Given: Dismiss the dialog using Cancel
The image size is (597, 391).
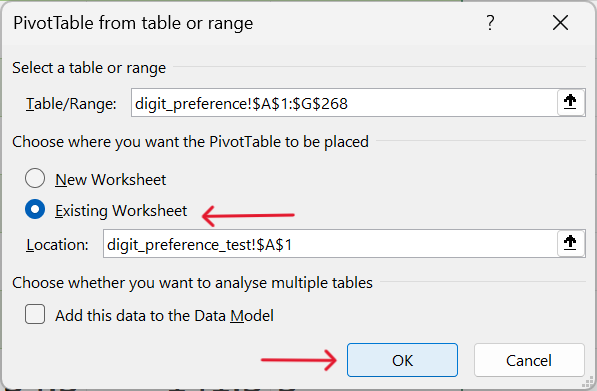Looking at the screenshot, I should (x=529, y=360).
